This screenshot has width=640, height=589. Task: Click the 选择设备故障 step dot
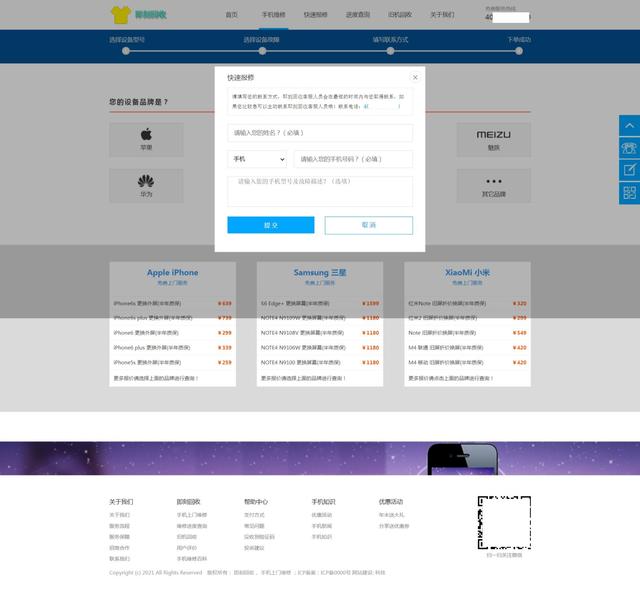coord(262,51)
